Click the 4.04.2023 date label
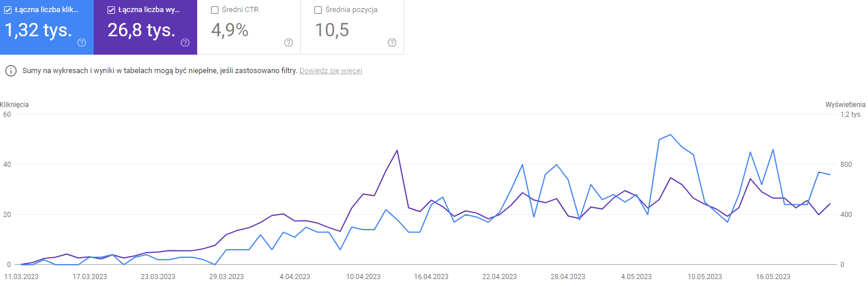 click(x=295, y=276)
